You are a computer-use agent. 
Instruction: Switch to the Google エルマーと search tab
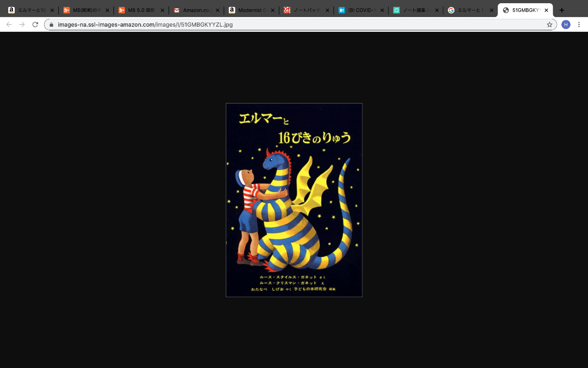471,10
